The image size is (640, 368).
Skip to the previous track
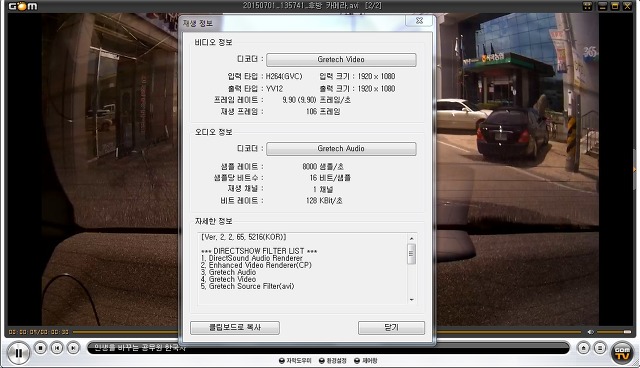(x=57, y=348)
